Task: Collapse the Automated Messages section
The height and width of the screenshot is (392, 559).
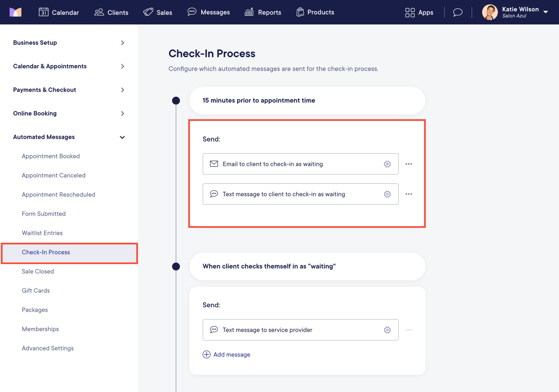Action: coord(69,137)
